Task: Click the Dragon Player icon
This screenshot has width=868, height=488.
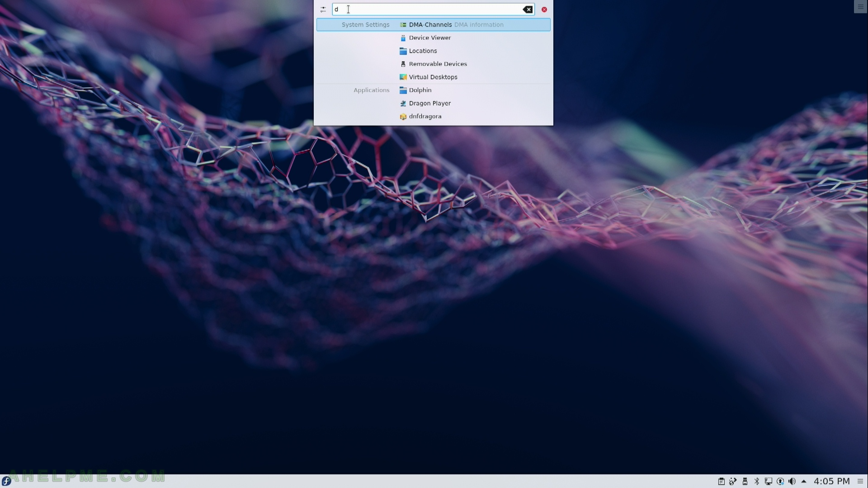Action: click(x=403, y=103)
